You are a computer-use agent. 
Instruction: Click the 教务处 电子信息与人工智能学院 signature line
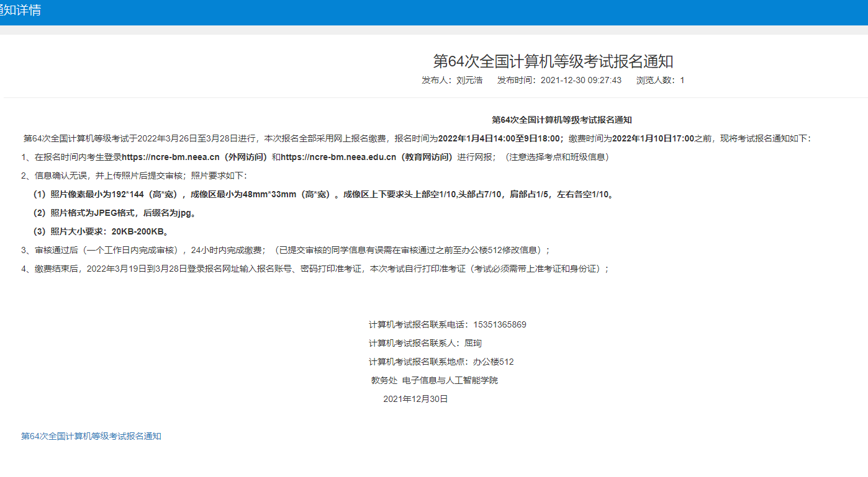[x=435, y=380]
